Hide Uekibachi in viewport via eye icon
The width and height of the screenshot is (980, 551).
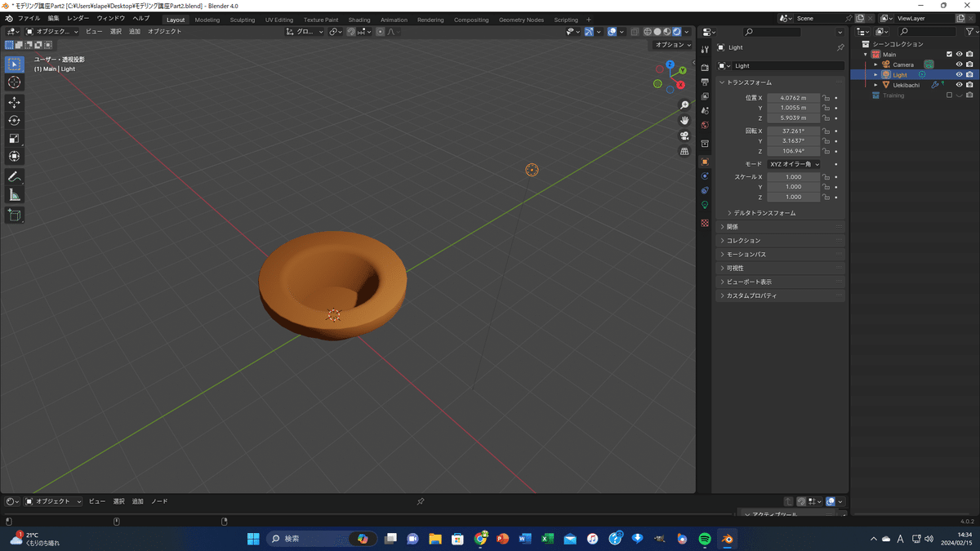click(x=959, y=85)
